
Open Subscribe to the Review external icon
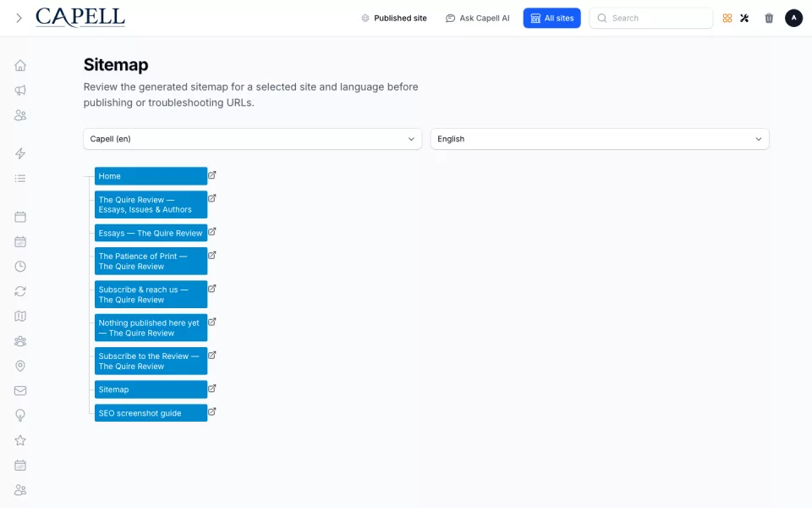(211, 355)
